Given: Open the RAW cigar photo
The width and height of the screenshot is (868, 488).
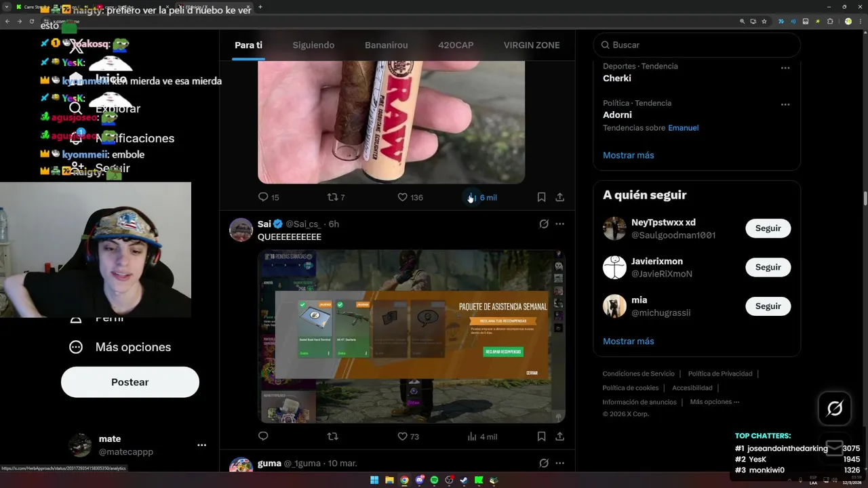Looking at the screenshot, I should point(391,122).
